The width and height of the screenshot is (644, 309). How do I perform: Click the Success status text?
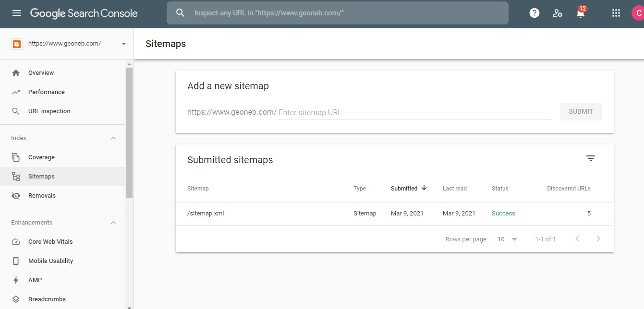(503, 214)
